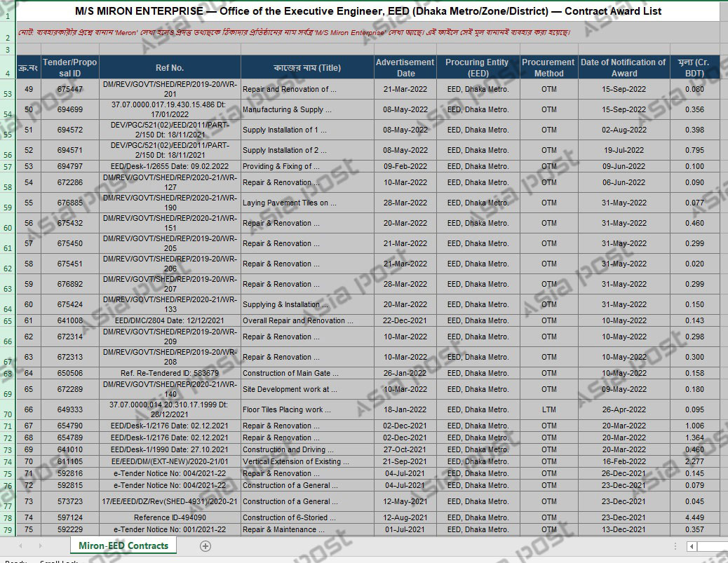Image resolution: width=728 pixels, height=563 pixels.
Task: Click the Advertisement Date column header
Action: coord(405,67)
